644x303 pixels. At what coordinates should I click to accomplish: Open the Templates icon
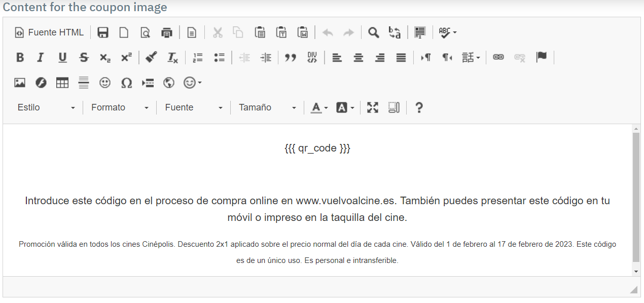(192, 32)
